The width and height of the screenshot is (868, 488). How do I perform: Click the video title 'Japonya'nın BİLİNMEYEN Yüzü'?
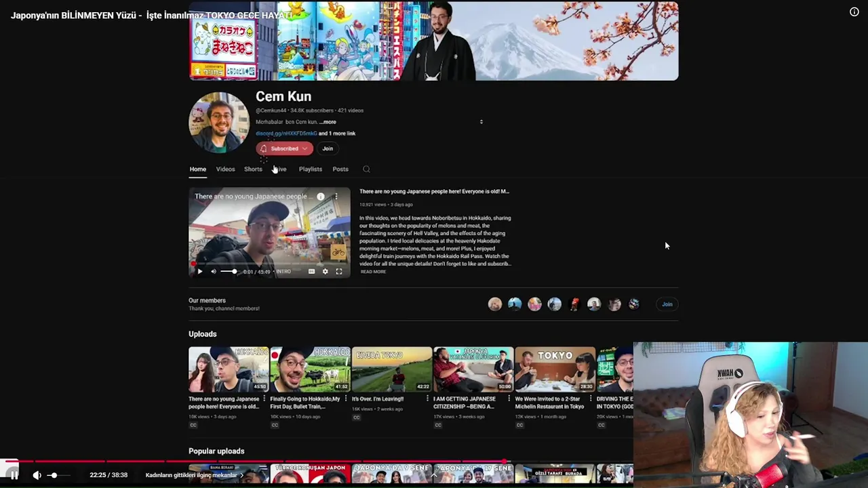click(151, 16)
